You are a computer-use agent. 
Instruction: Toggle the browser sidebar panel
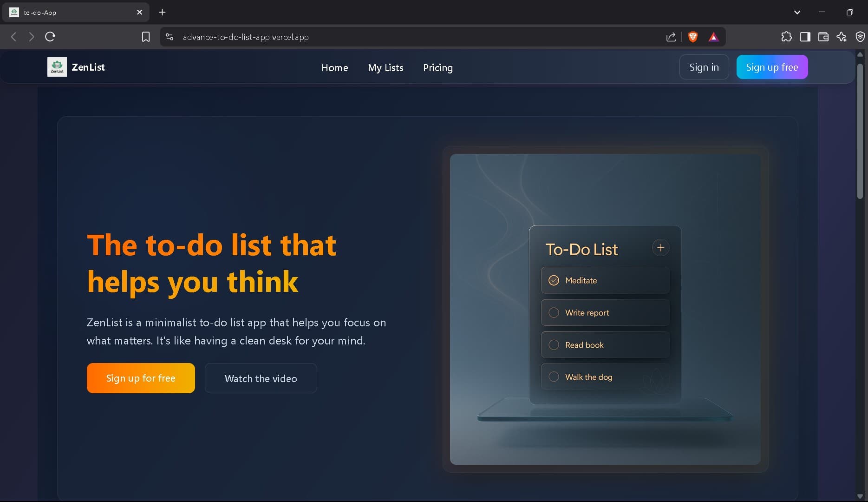(805, 37)
